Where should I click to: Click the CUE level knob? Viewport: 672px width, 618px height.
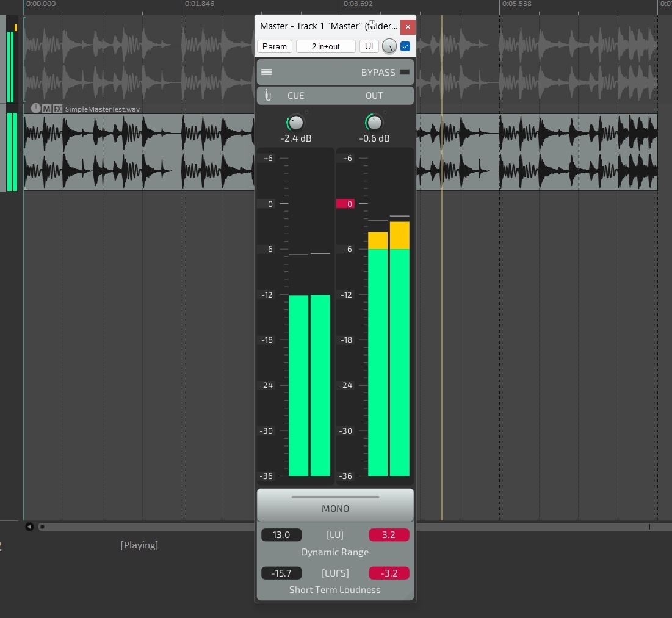click(x=295, y=123)
